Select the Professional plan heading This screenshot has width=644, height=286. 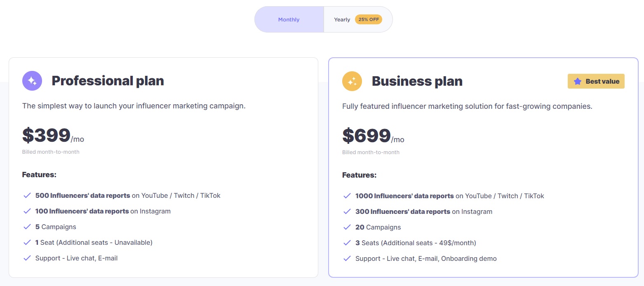click(108, 81)
